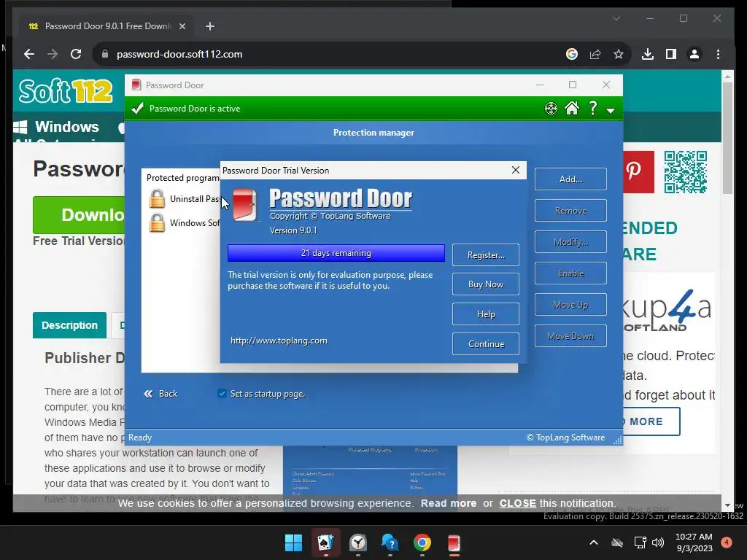Open a new Chrome tab

[210, 26]
